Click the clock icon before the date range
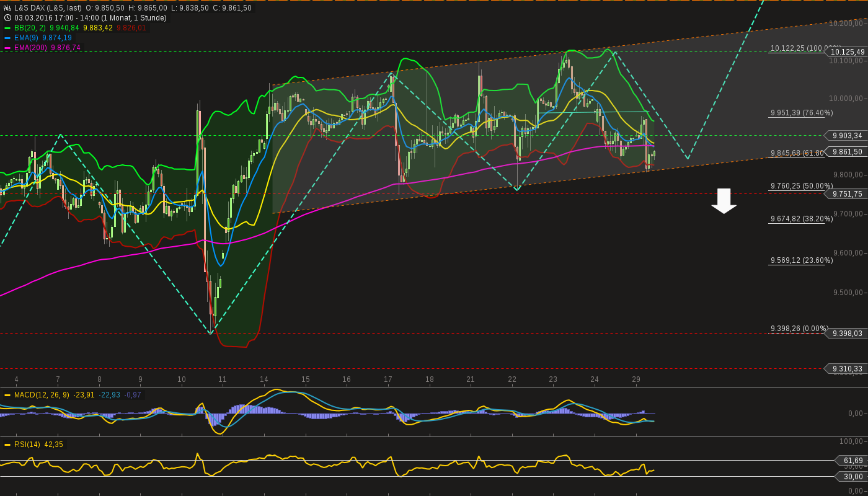Screen dimensions: 868x496 (x=7, y=18)
